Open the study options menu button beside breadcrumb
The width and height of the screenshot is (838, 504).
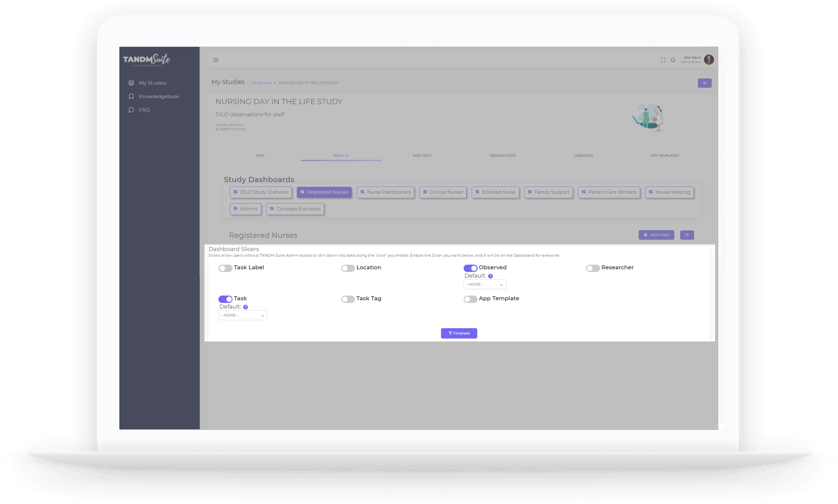pos(704,83)
